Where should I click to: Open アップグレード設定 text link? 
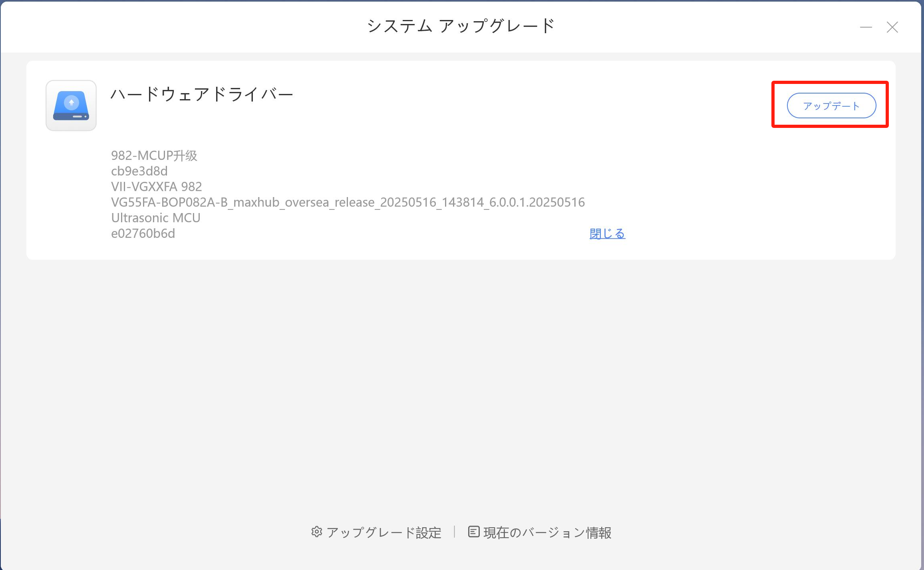point(384,532)
